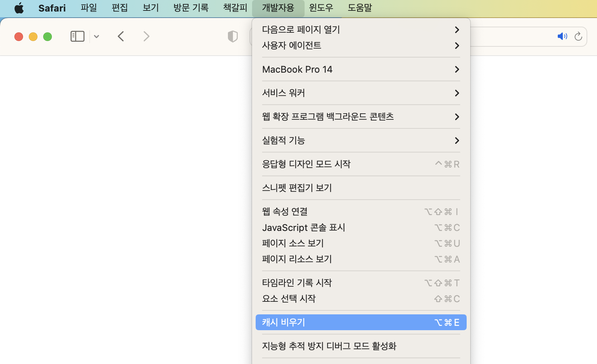597x364 pixels.
Task: Expand the MacBook Pro 14 submenu
Action: (361, 69)
